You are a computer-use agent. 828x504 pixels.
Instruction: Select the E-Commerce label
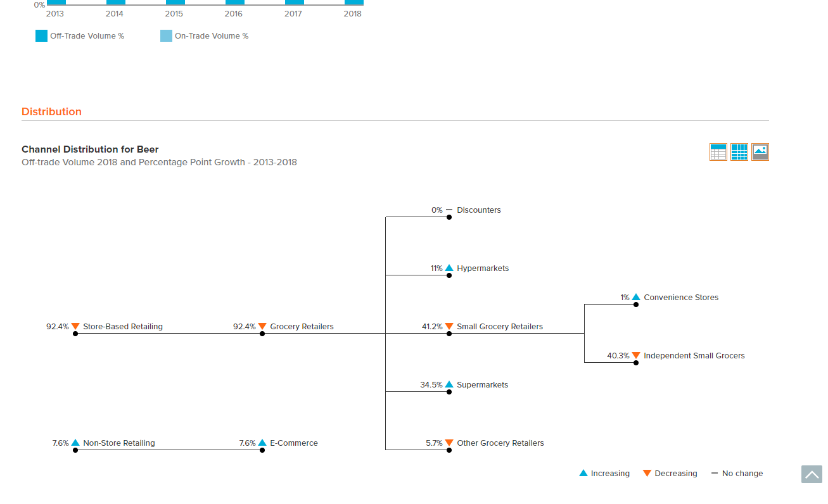(294, 443)
